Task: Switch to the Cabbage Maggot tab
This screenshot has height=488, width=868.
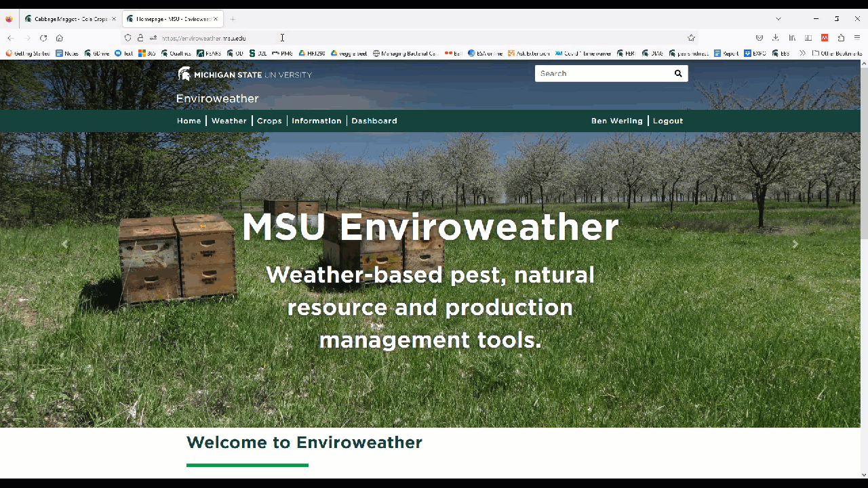Action: 68,18
